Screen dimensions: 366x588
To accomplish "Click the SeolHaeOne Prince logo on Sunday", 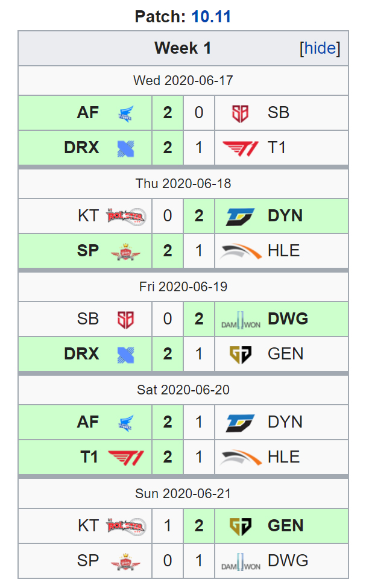I will tap(125, 561).
